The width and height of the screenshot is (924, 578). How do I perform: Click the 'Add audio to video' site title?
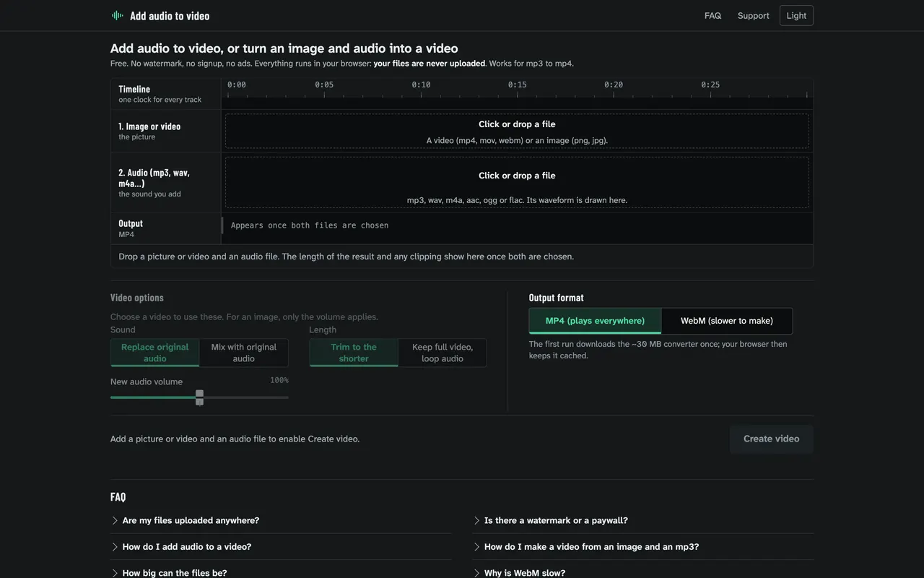170,15
